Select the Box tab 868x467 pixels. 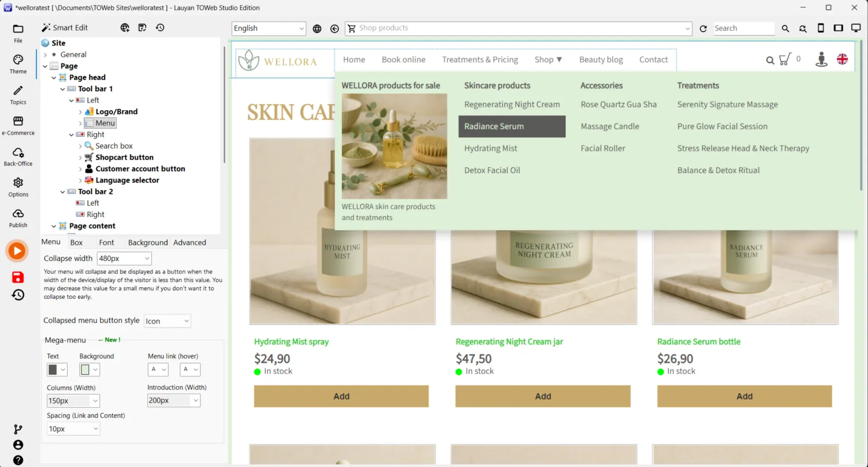click(x=76, y=243)
